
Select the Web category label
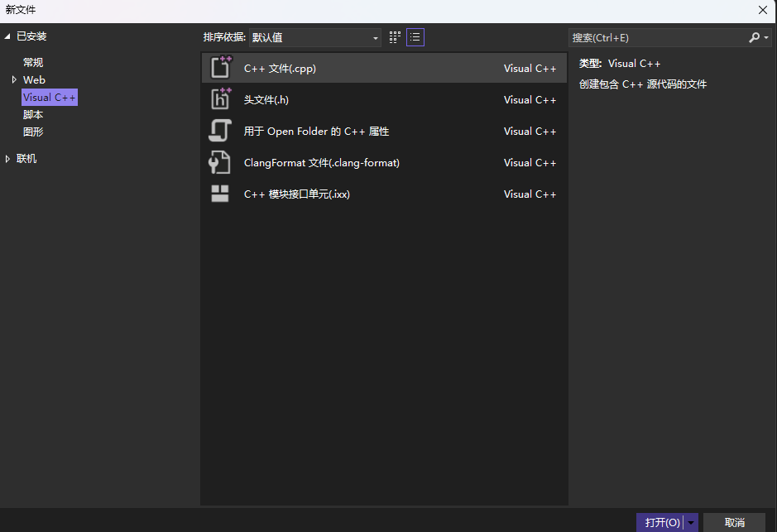point(34,79)
